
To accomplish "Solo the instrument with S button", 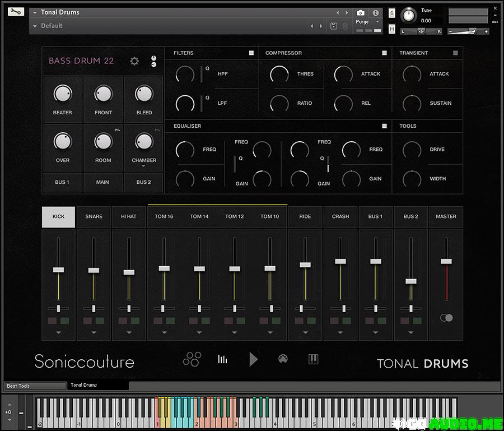I will 391,13.
